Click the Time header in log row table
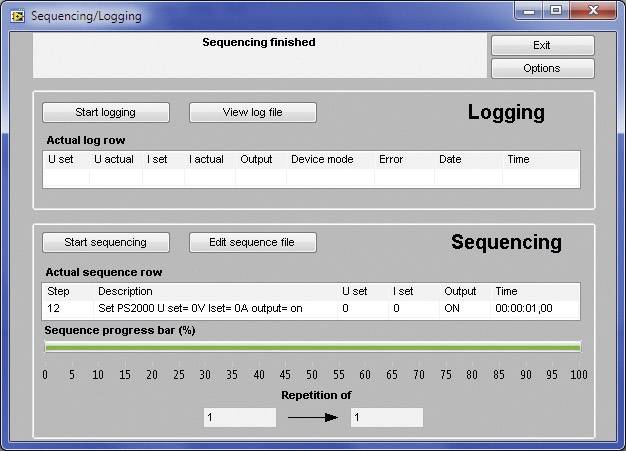 tap(518, 159)
